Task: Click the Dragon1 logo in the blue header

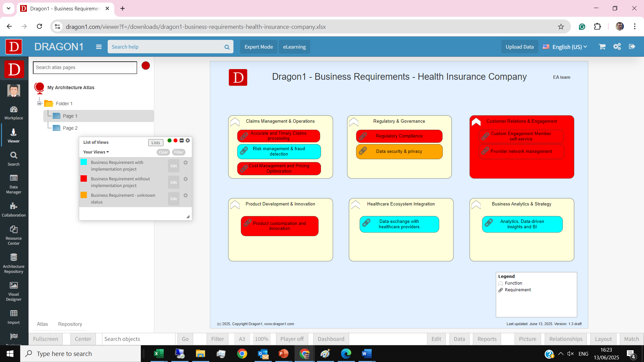Action: (14, 47)
